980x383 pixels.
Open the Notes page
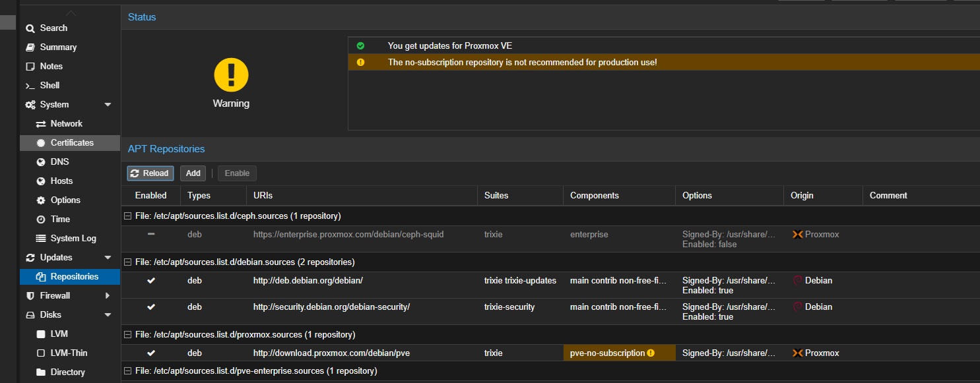click(x=70, y=67)
